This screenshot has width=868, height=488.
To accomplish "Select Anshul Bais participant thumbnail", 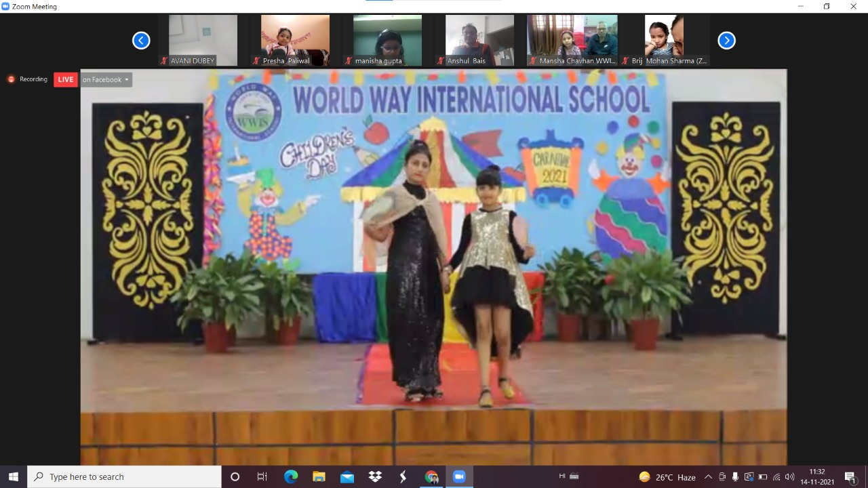I will (x=479, y=41).
